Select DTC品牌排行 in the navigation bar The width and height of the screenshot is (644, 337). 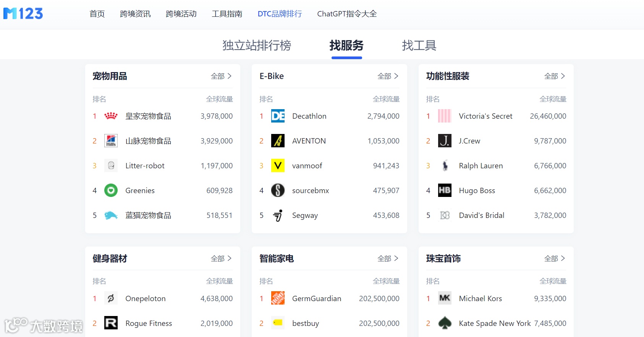pos(280,14)
